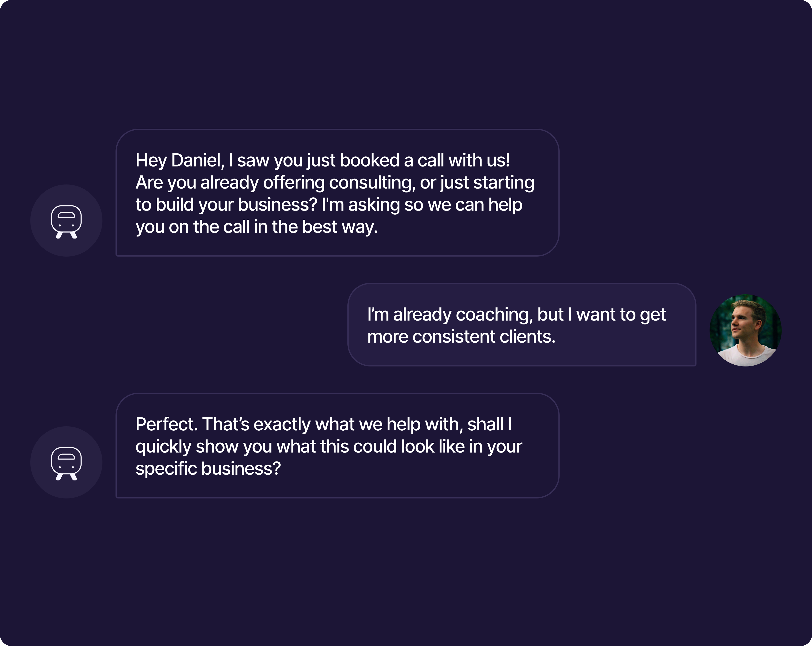Viewport: 812px width, 646px height.
Task: Click the phrase "but I want to get"
Action: pos(601,315)
